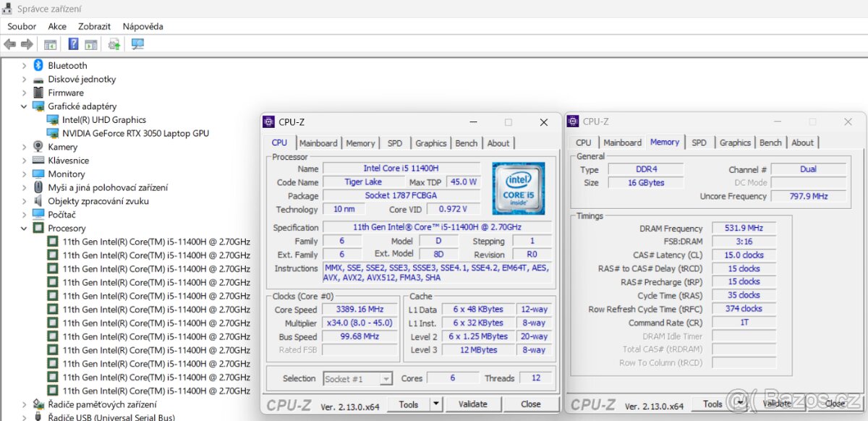Switch to the Memory tab in CPU-Z
The height and width of the screenshot is (421, 868).
360,143
